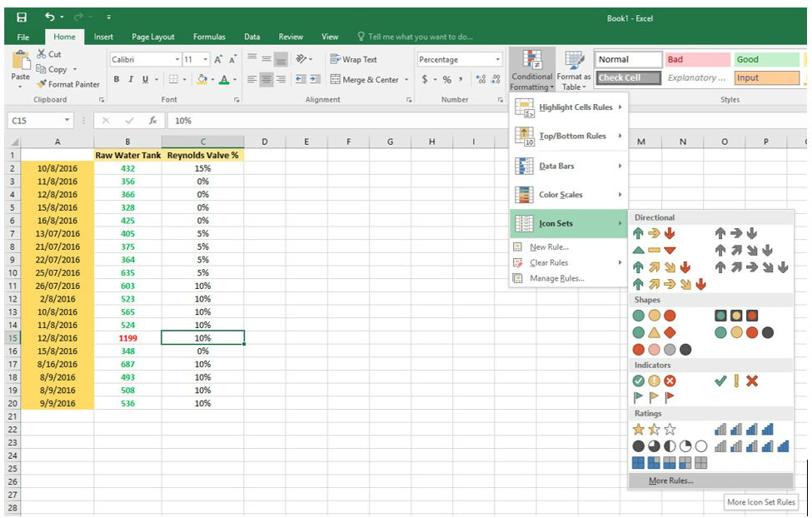This screenshot has width=812, height=518.
Task: Apply Percent Style button
Action: coord(447,79)
